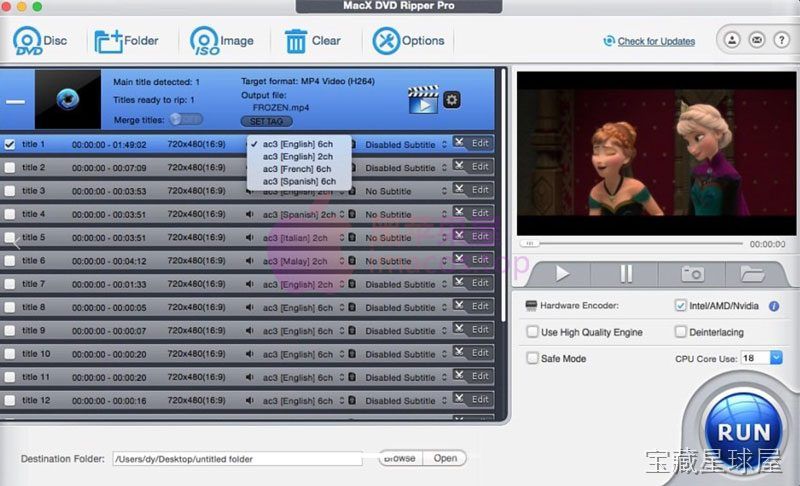Select ac3 [Spanish] 6ch audio option
This screenshot has height=486, width=800.
click(x=298, y=181)
